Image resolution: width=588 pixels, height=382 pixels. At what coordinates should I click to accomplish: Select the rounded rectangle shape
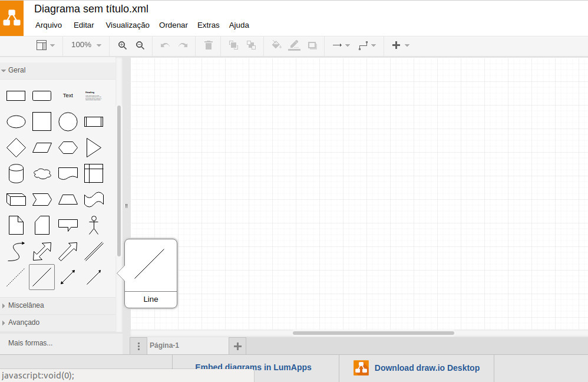point(42,95)
